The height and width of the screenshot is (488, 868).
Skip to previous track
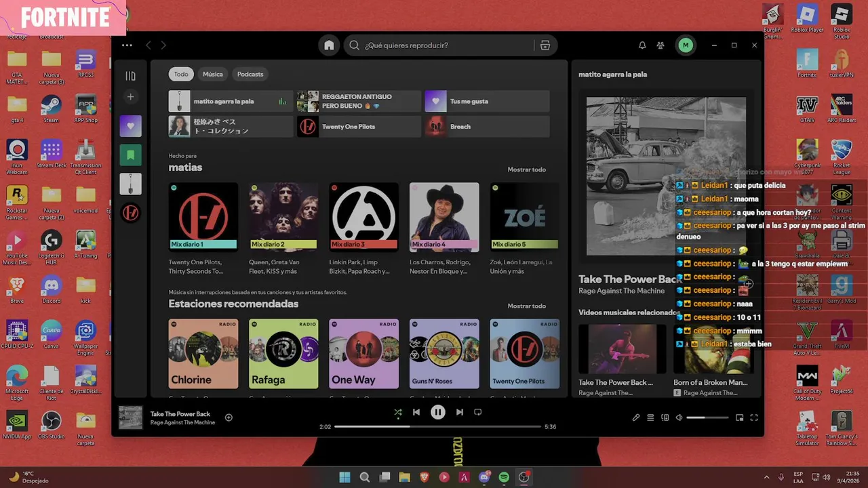point(416,412)
